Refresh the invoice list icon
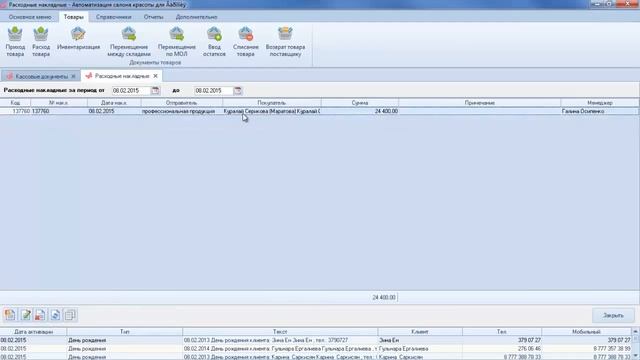This screenshot has width=640, height=360. (55, 315)
